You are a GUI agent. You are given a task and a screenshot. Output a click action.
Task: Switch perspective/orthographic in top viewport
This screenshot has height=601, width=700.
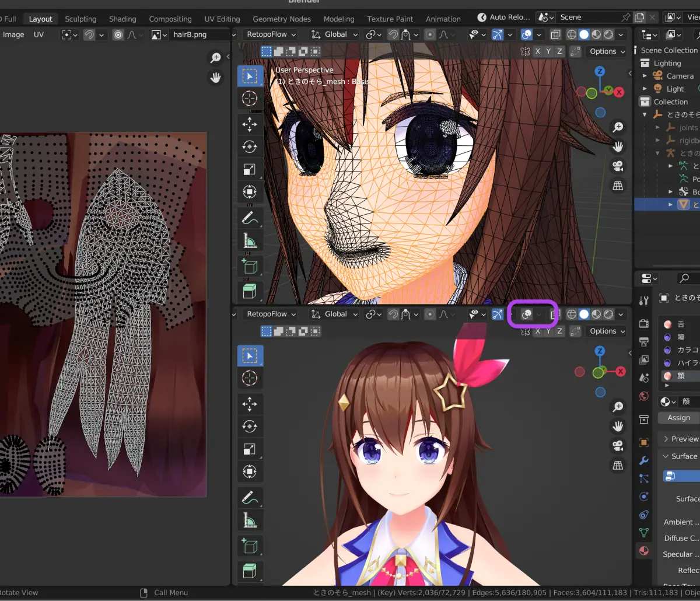coord(618,186)
